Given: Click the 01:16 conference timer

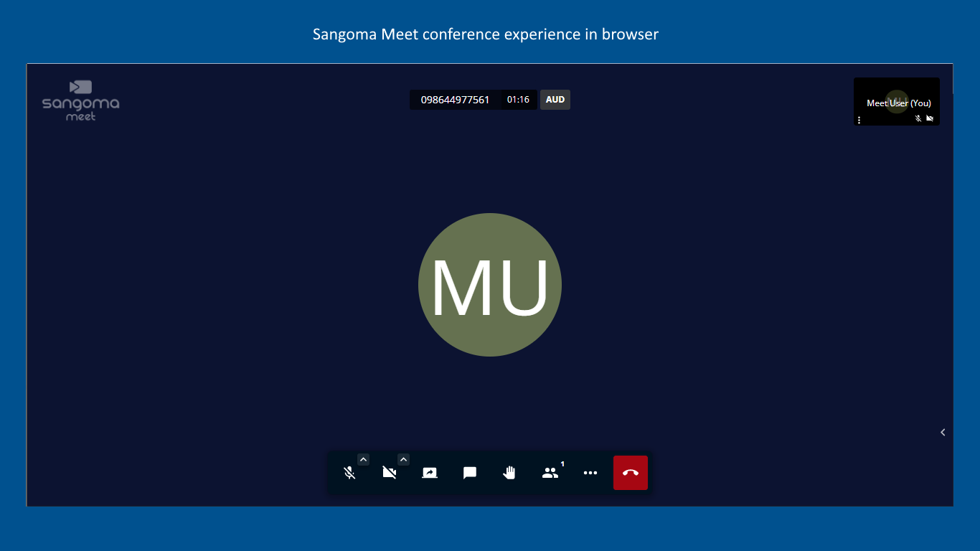Looking at the screenshot, I should pos(518,100).
